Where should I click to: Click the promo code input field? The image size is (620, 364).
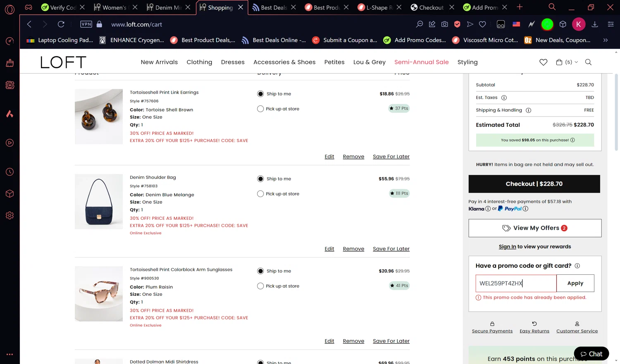516,283
